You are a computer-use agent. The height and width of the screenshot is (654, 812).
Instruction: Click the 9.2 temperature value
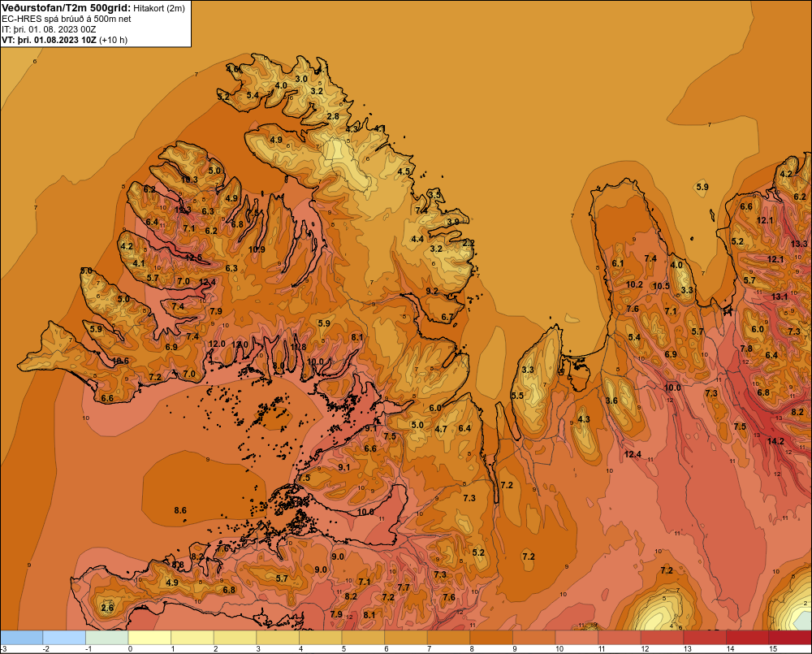(x=432, y=291)
